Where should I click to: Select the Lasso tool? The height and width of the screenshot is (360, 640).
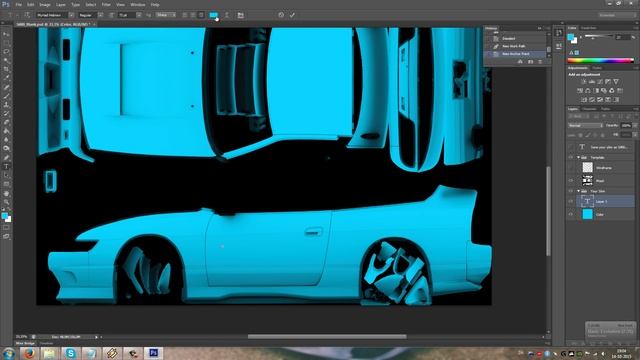(x=6, y=52)
